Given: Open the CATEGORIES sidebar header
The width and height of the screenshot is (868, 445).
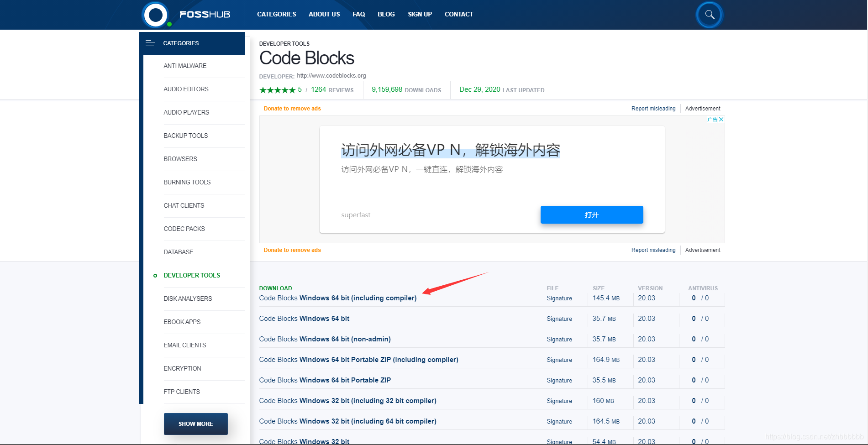Looking at the screenshot, I should (181, 43).
